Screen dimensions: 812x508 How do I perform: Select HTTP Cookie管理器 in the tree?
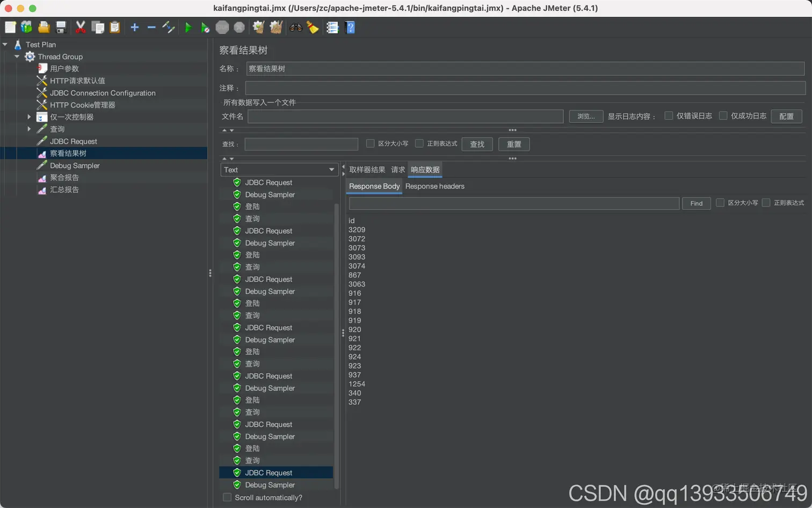83,105
